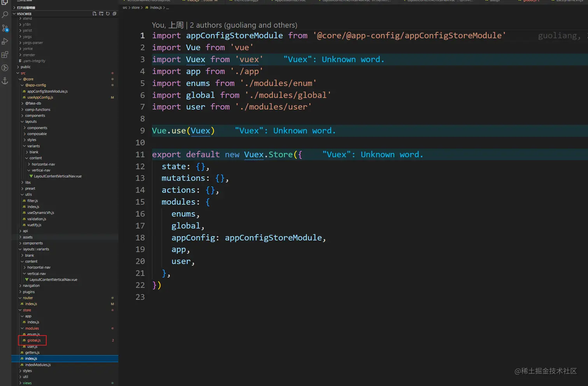The width and height of the screenshot is (588, 386).
Task: Click line number 12 in the gutter
Action: (140, 166)
